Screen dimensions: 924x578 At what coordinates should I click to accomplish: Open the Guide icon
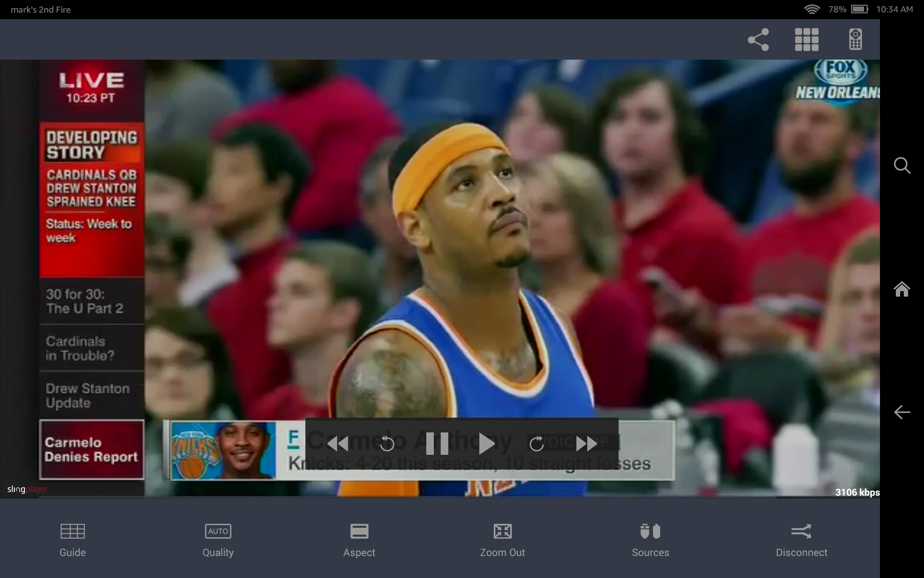73,531
